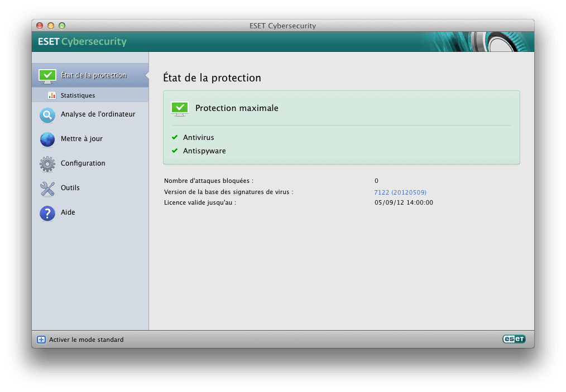The height and width of the screenshot is (392, 566).
Task: Click the green monitor protection status icon in sidebar
Action: [x=47, y=76]
